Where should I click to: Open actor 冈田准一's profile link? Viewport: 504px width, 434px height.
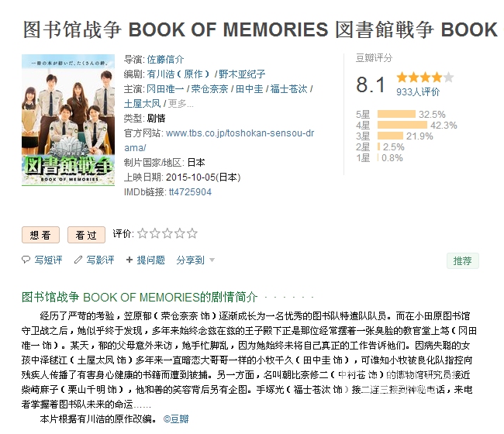[165, 88]
